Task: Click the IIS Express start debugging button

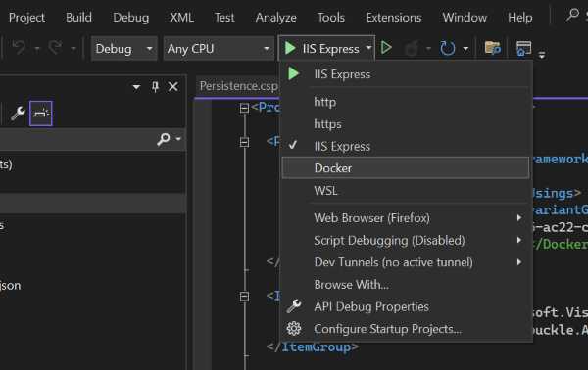Action: (x=321, y=48)
